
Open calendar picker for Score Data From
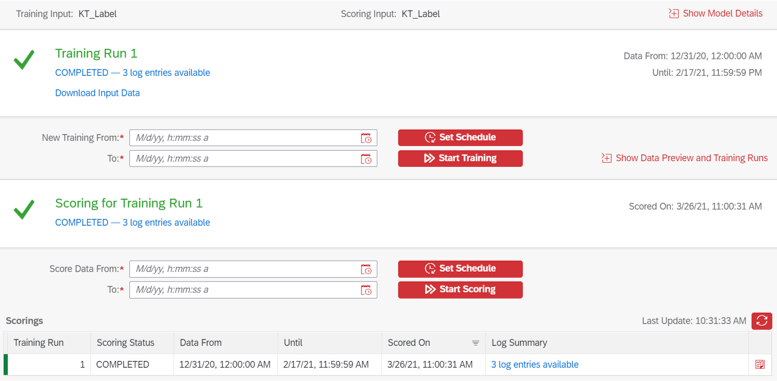click(x=366, y=270)
